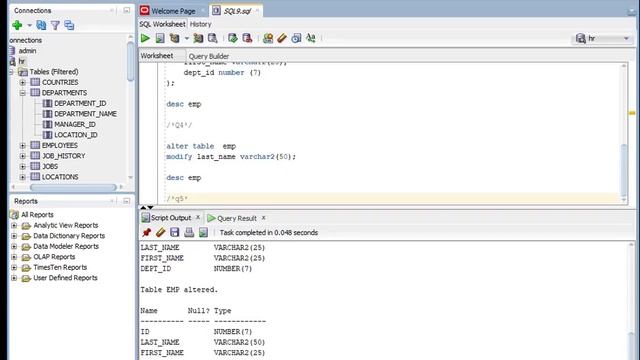Expand Analytic View Reports folder
Viewport: 640px width, 360px height.
tap(14, 225)
